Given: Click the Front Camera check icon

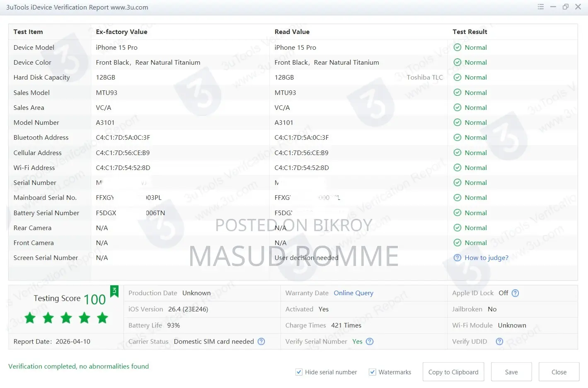Looking at the screenshot, I should 457,243.
